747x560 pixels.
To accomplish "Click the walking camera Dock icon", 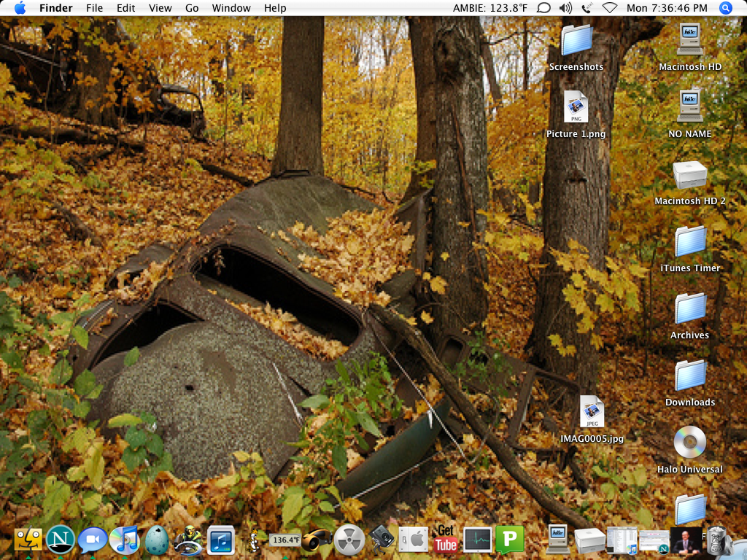I will (381, 540).
